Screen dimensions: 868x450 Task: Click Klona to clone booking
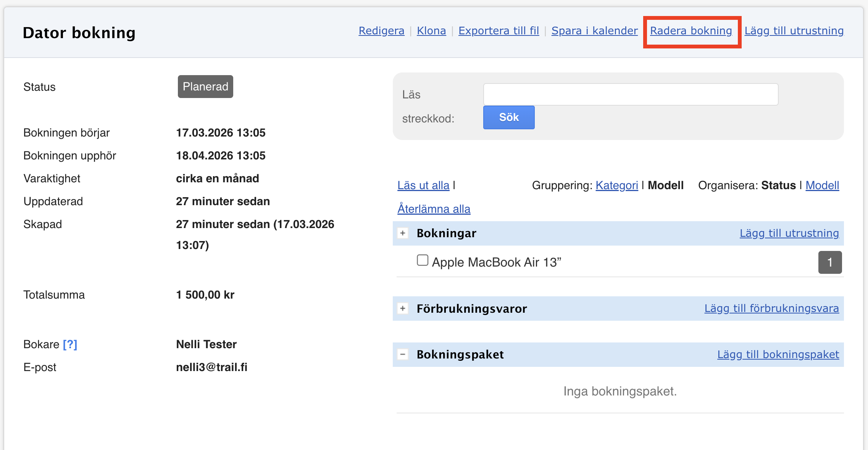[x=431, y=31]
